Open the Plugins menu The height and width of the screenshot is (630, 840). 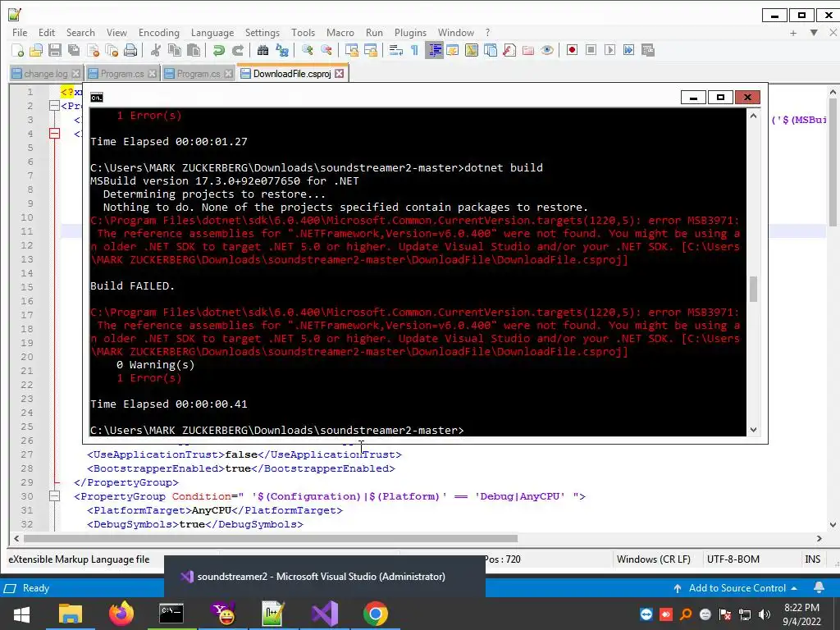[410, 33]
